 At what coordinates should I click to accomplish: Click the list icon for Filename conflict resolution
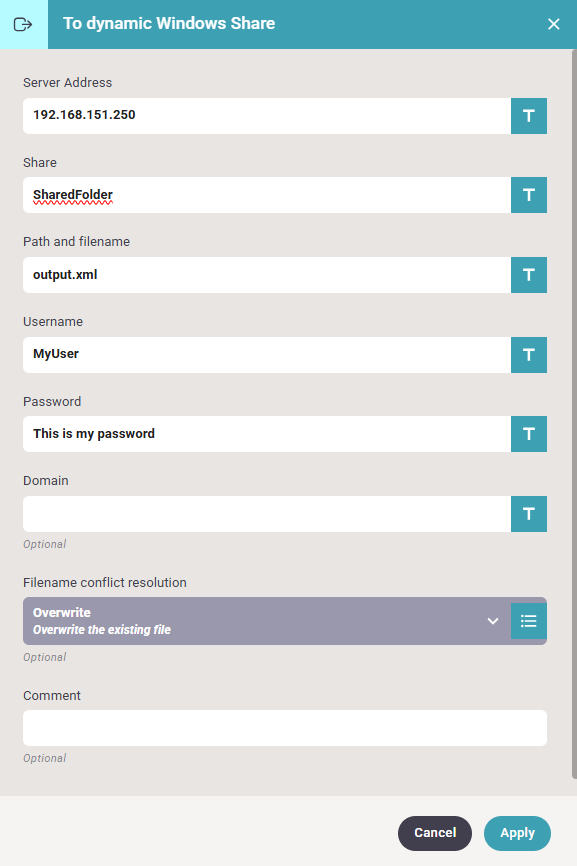(528, 621)
